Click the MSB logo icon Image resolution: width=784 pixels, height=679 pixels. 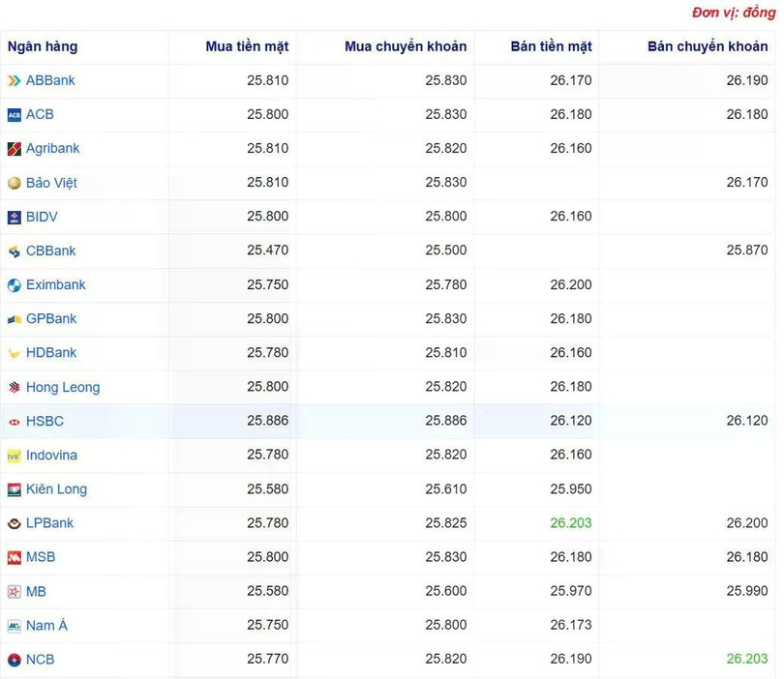pos(14,557)
